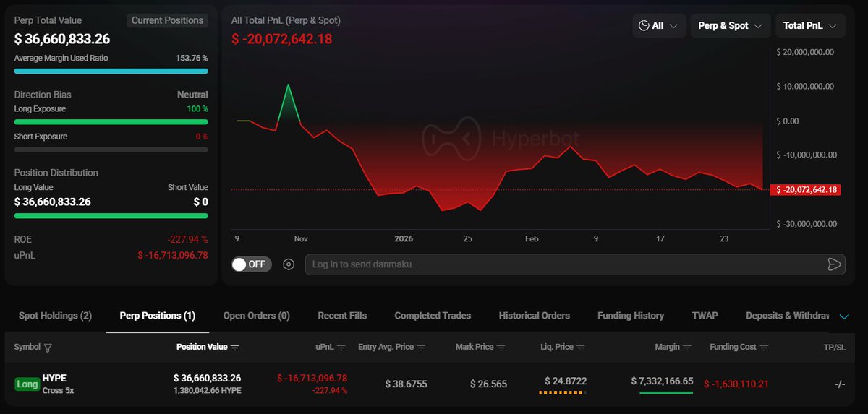Sort by Mark Price icon
This screenshot has width=868, height=414.
[x=501, y=348]
